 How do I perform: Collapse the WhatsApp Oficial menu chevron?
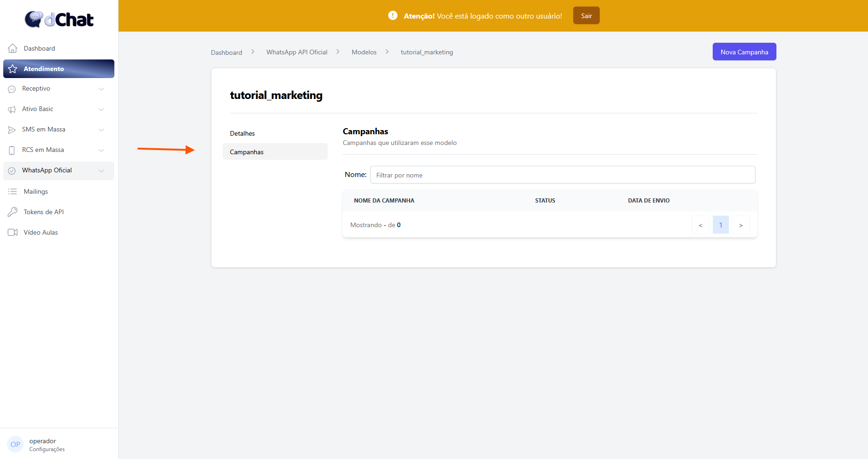pyautogui.click(x=101, y=170)
